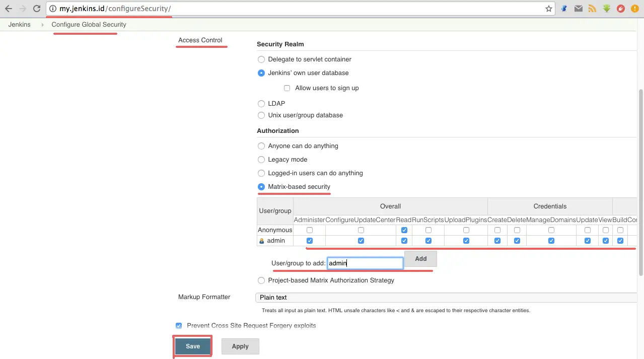Click the vertical page scrollbar
The height and width of the screenshot is (359, 644).
pos(641,182)
